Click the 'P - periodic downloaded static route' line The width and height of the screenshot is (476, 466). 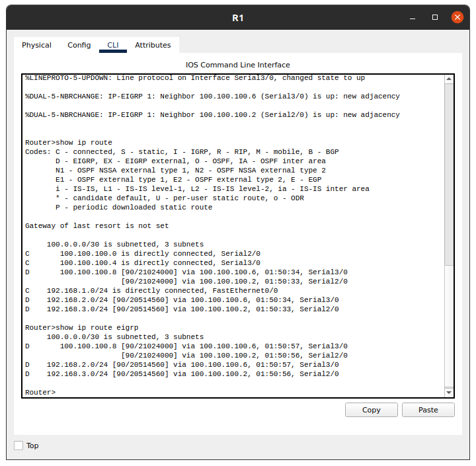tap(134, 207)
